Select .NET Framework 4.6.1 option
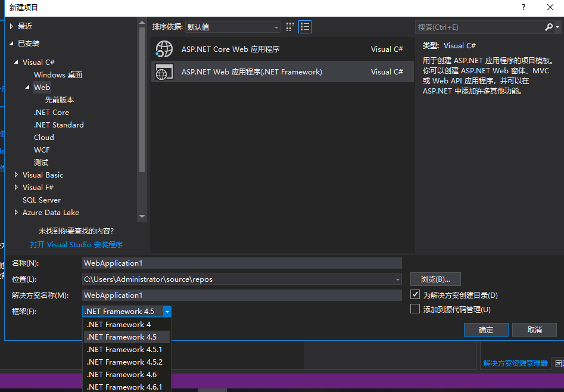This screenshot has width=564, height=392. (127, 387)
